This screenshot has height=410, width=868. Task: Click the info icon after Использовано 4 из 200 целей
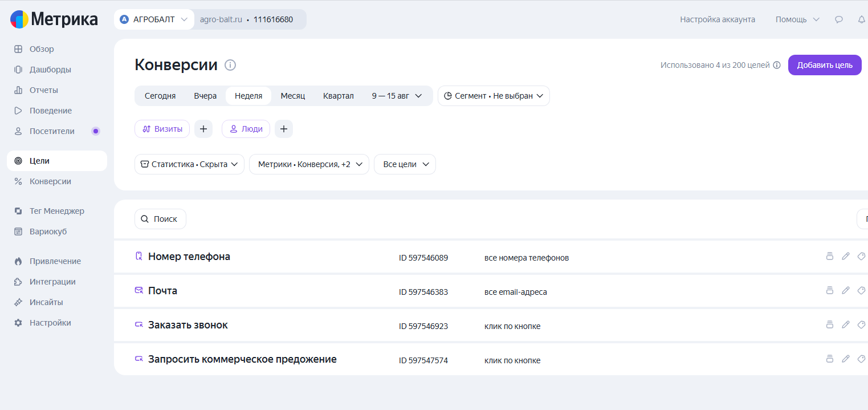click(777, 65)
